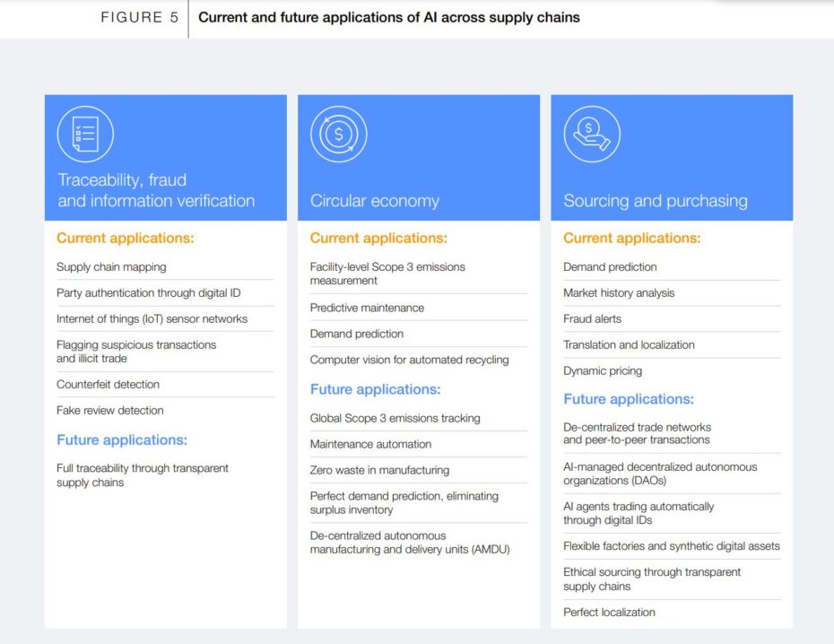Click Counterfeit detection entry
The width and height of the screenshot is (834, 644).
[108, 384]
